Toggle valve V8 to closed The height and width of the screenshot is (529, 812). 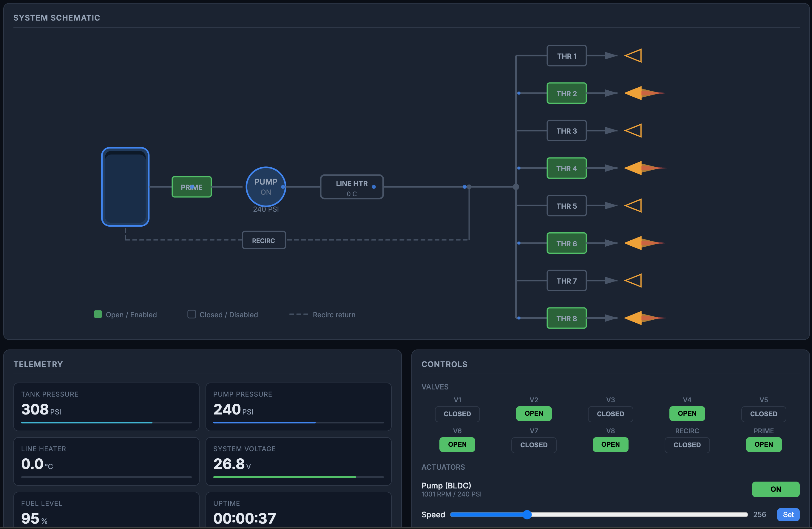point(610,444)
